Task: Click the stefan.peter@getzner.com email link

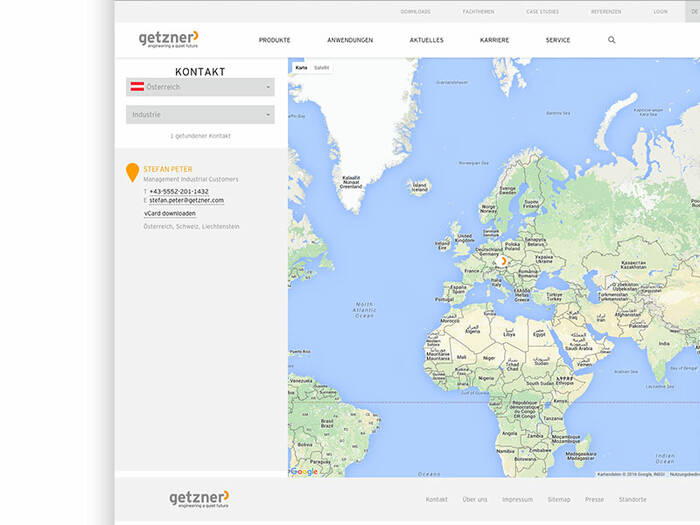Action: tap(186, 200)
